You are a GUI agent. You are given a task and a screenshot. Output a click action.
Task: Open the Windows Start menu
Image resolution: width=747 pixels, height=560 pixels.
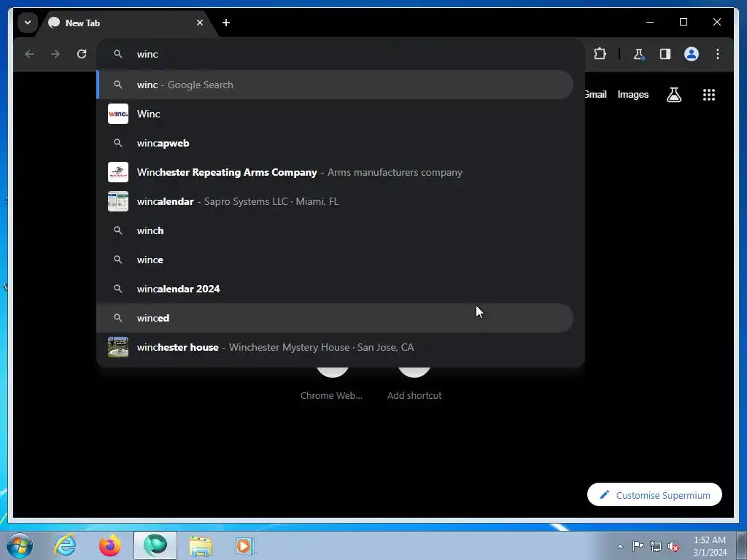20,545
